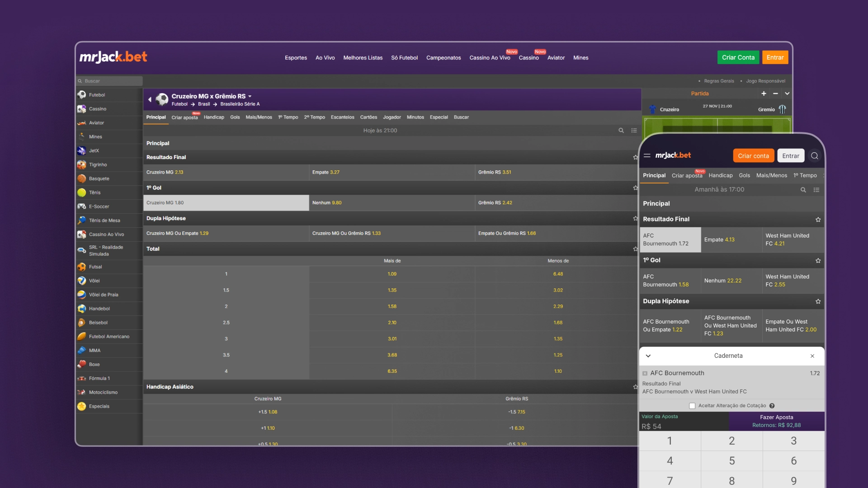Screen dimensions: 868x488
Task: Select Futebol Americano from sports sidebar
Action: pos(109,337)
